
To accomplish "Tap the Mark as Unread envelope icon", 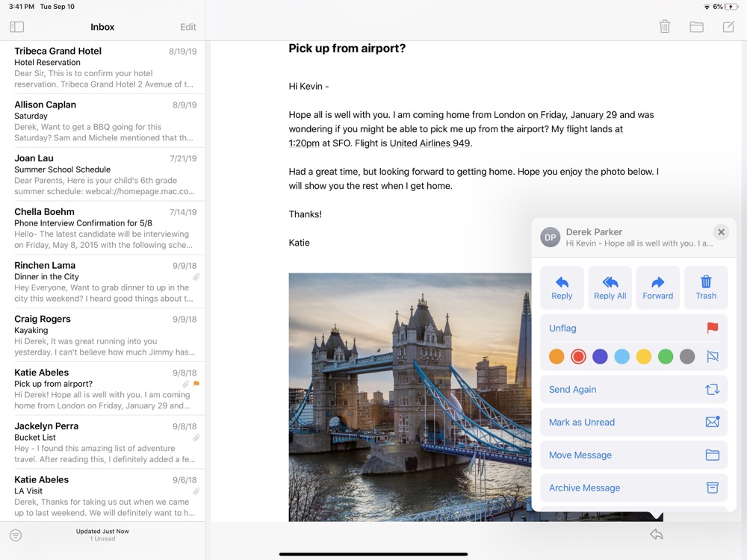I will pyautogui.click(x=712, y=422).
